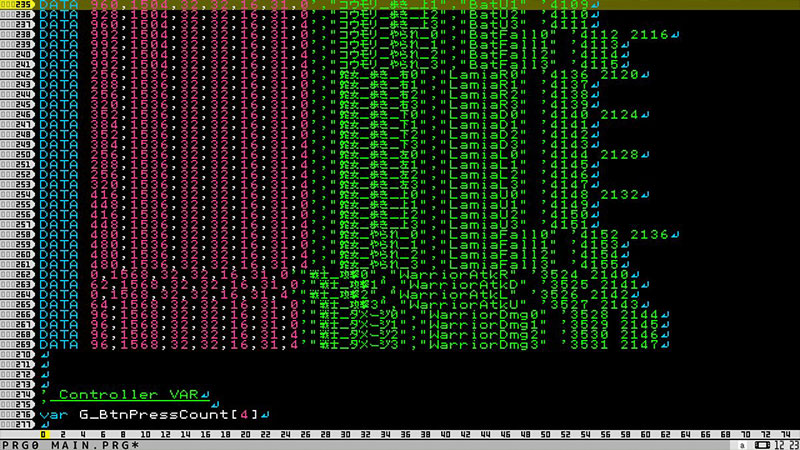Click the keyboard icon in the status bar
This screenshot has width=800, height=450.
click(762, 444)
